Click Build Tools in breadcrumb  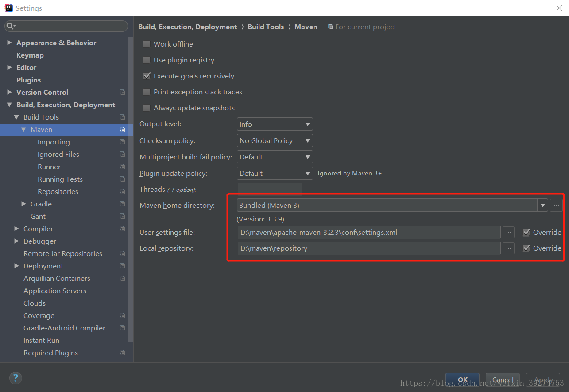click(x=266, y=27)
